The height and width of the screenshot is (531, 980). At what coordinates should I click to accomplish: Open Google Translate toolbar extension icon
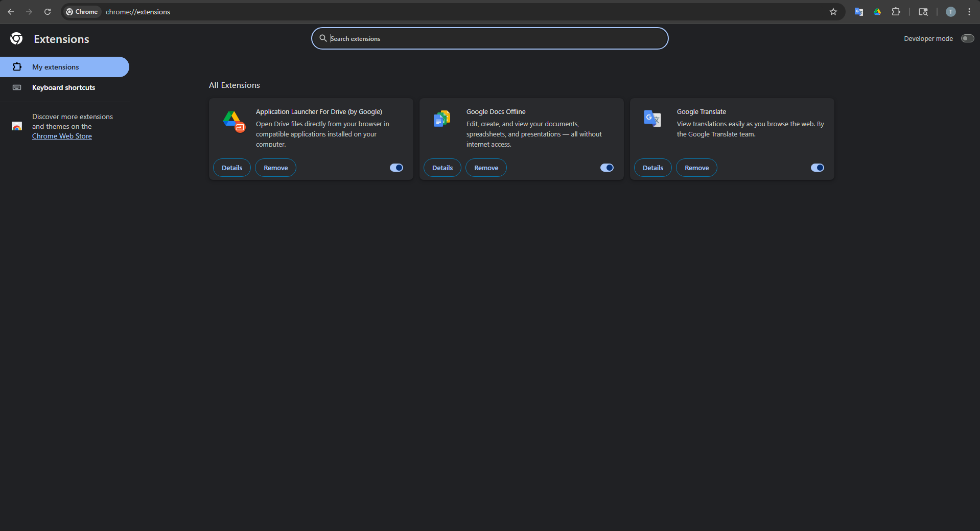pos(859,12)
